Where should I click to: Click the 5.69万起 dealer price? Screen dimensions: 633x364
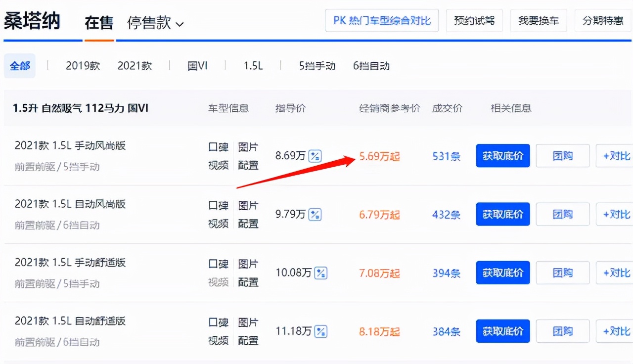pos(379,156)
